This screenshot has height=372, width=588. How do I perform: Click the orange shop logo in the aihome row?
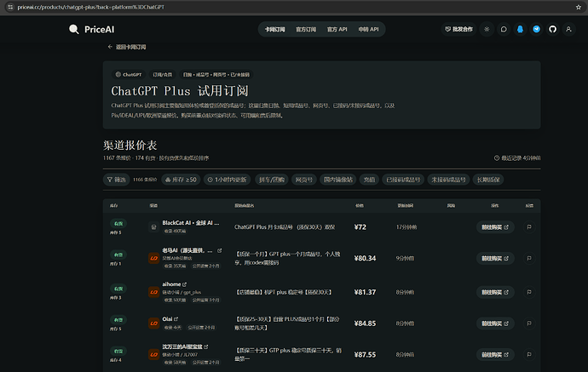(153, 292)
